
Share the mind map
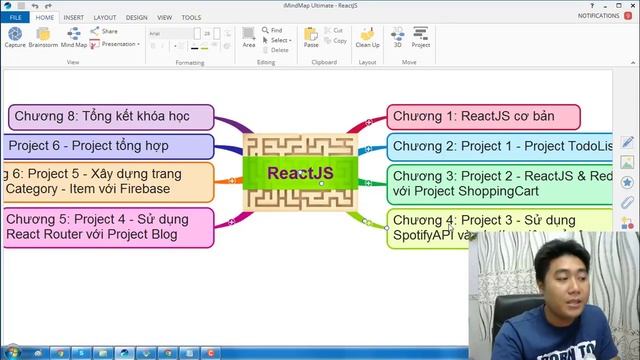point(104,31)
